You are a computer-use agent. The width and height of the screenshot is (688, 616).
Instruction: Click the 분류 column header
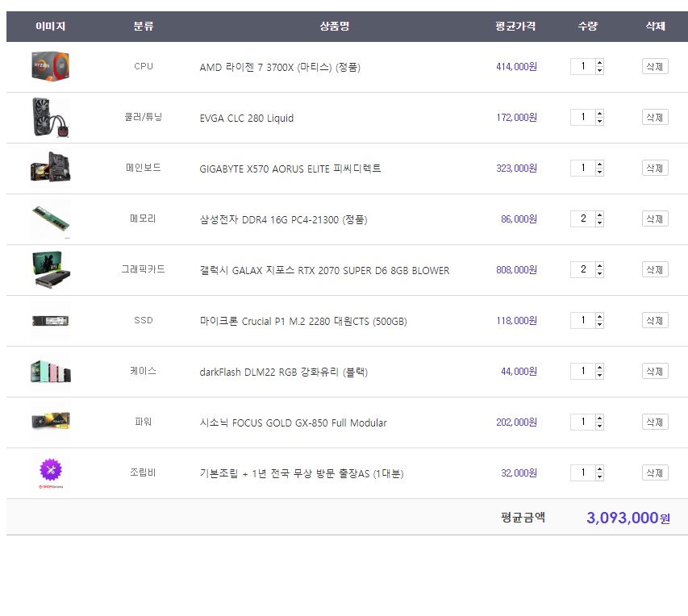[144, 26]
